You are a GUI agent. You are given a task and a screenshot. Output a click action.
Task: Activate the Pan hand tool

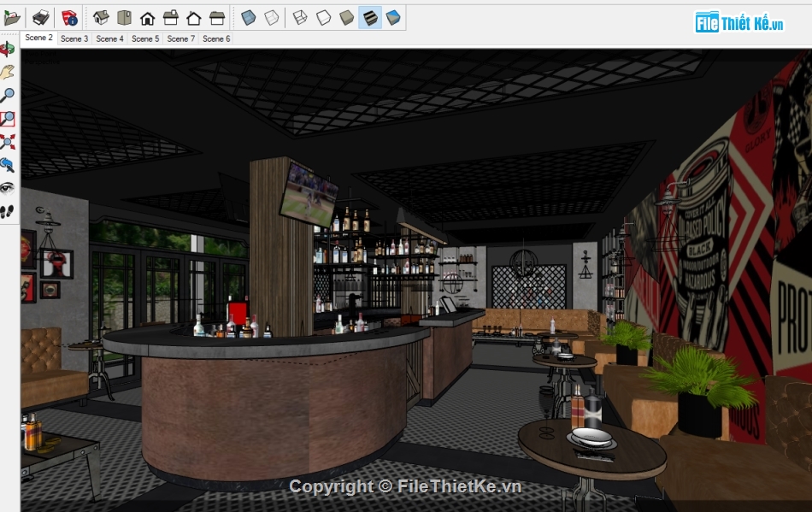pos(8,73)
